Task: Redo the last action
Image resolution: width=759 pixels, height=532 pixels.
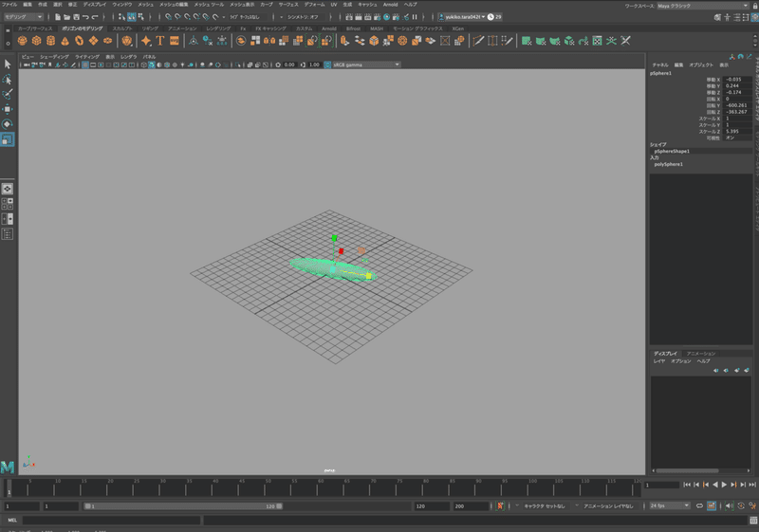Action: 95,17
